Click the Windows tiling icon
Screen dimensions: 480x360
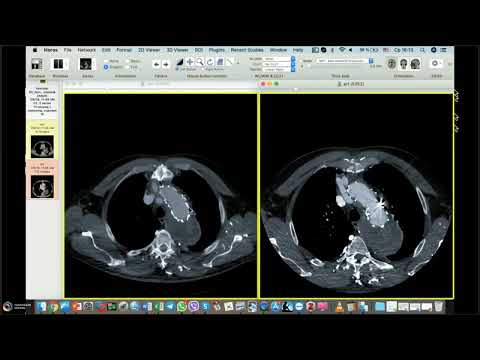(x=58, y=64)
